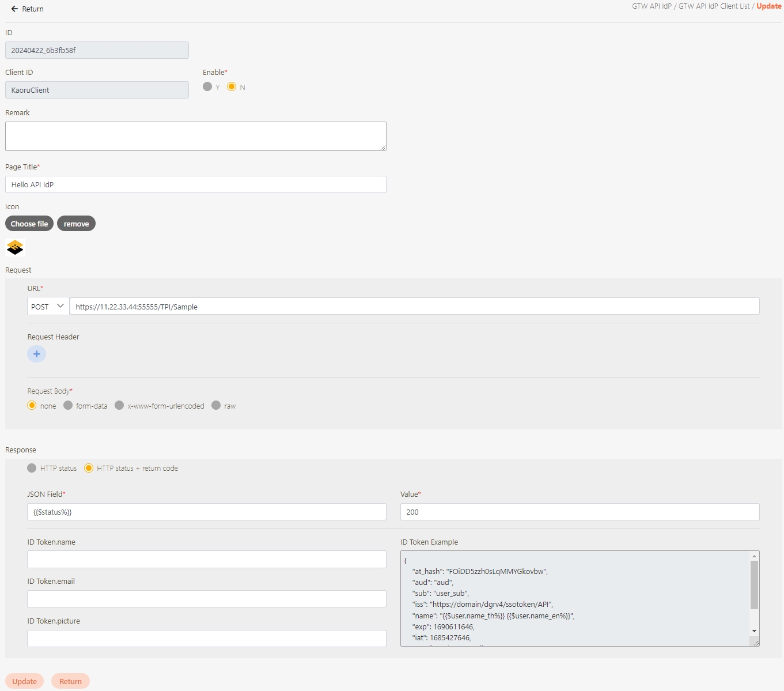The image size is (784, 691).
Task: Select Enable Y radio button
Action: click(x=207, y=86)
